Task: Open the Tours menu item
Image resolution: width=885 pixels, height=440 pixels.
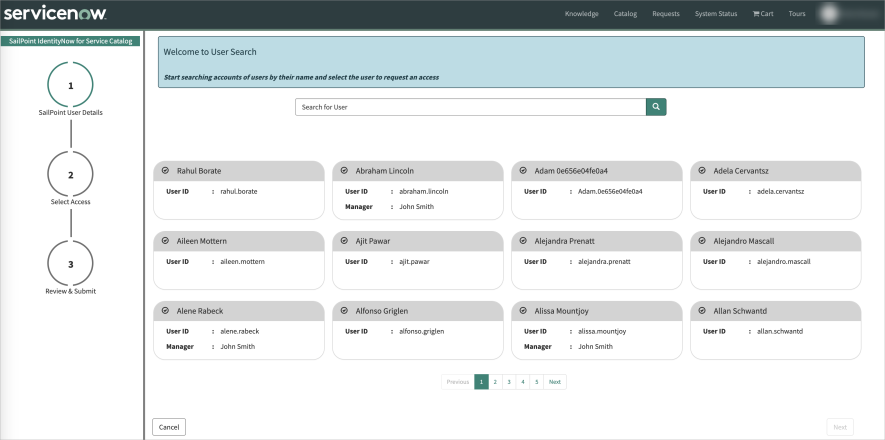Action: tap(797, 14)
